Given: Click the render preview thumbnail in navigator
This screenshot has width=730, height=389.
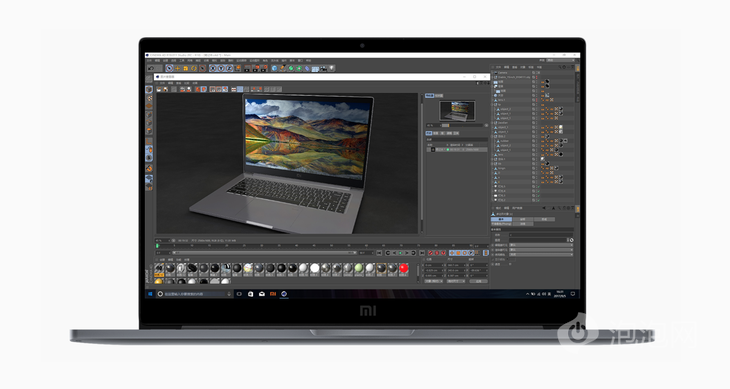Looking at the screenshot, I should point(457,111).
